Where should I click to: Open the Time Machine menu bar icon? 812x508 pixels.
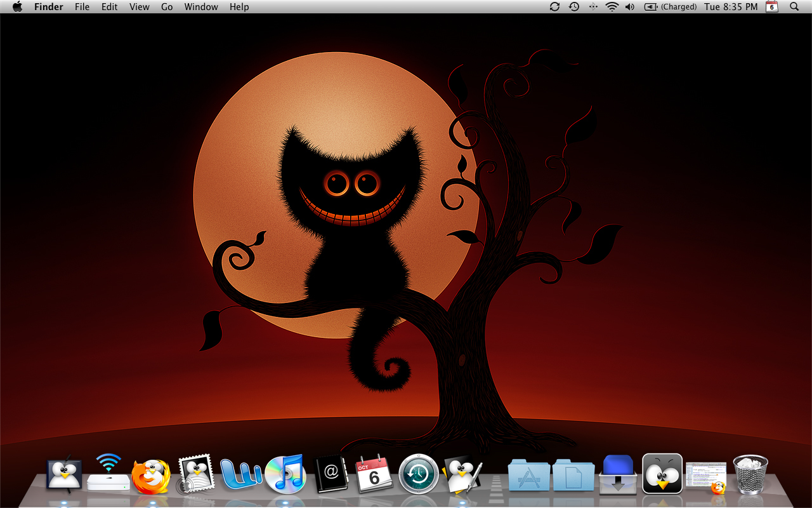pyautogui.click(x=574, y=7)
